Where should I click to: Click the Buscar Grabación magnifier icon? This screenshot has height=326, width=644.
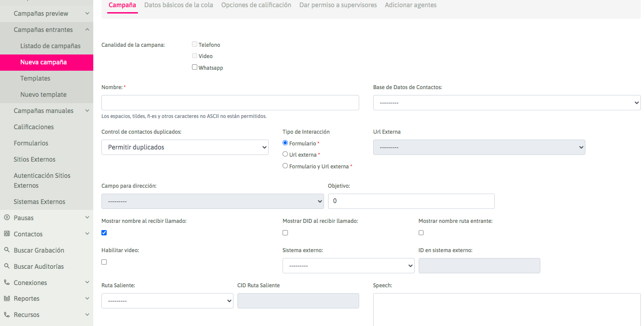click(x=7, y=250)
